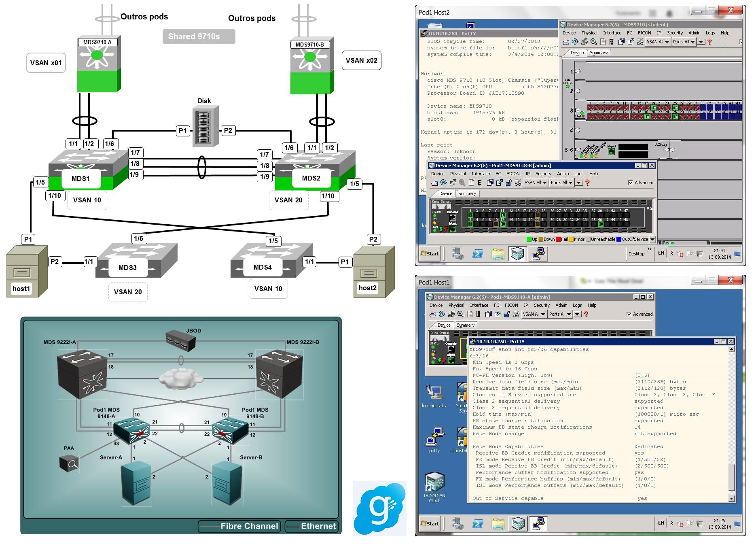Image resolution: width=756 pixels, height=544 pixels.
Task: Click port 1 F port on MDS9148-B
Action: click(470, 215)
